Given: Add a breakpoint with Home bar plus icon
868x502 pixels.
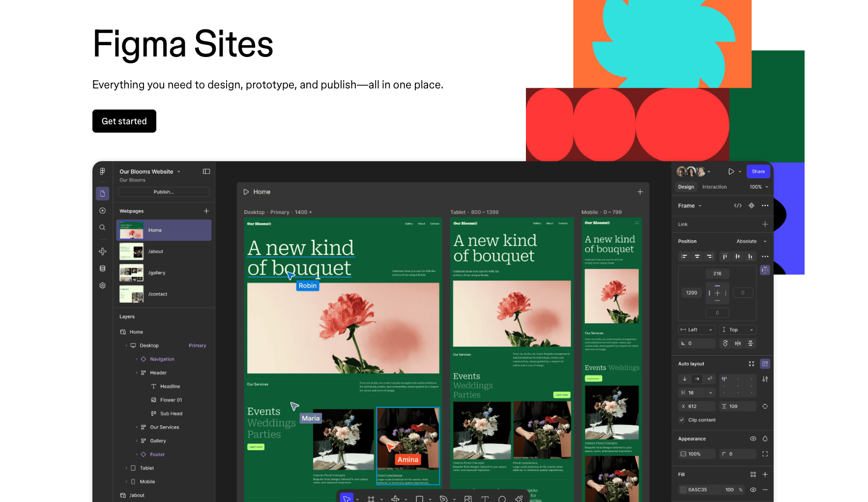Looking at the screenshot, I should tap(640, 192).
